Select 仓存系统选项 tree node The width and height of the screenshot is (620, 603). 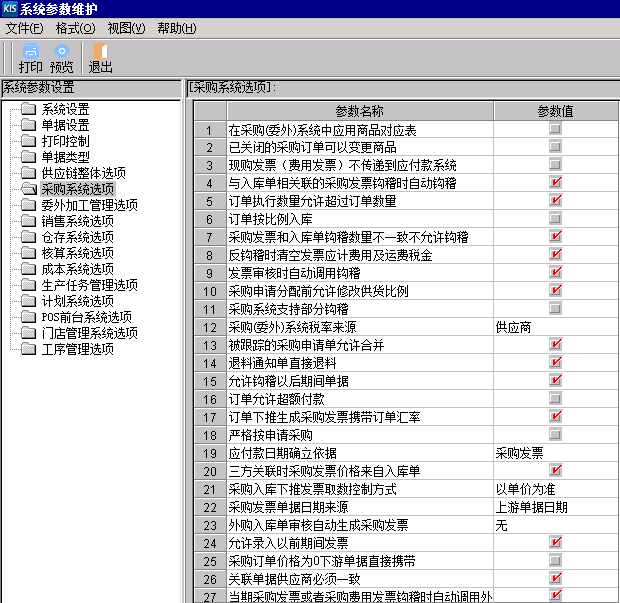[78, 237]
